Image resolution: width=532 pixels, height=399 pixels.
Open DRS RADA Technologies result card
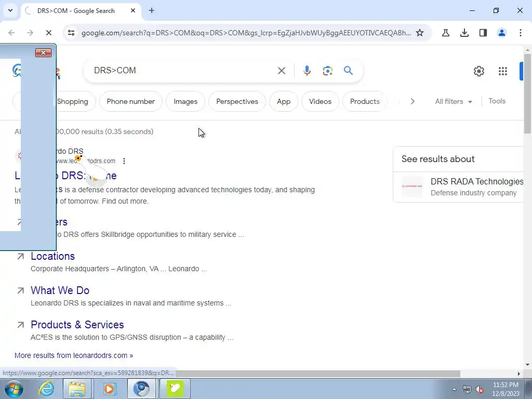[x=459, y=187]
